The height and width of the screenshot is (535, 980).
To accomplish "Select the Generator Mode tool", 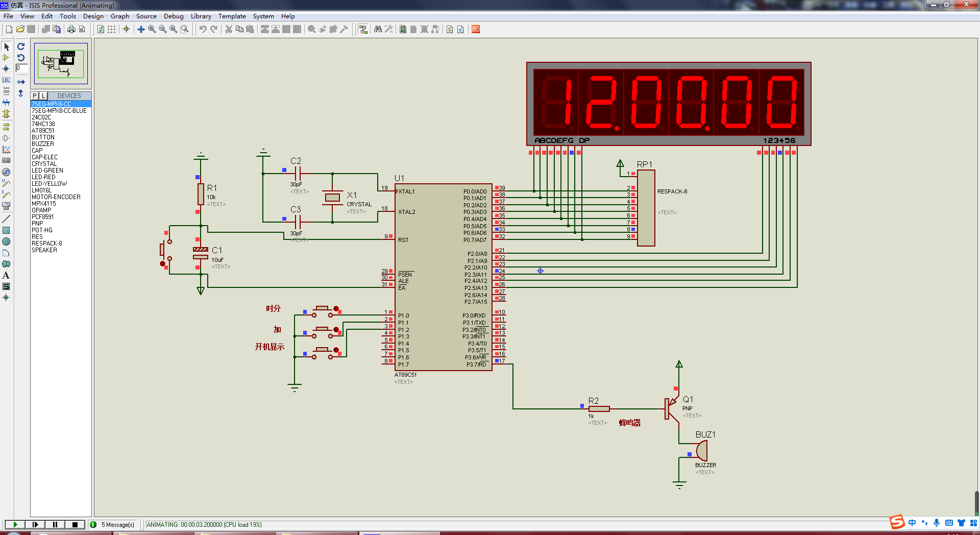I will (x=6, y=172).
